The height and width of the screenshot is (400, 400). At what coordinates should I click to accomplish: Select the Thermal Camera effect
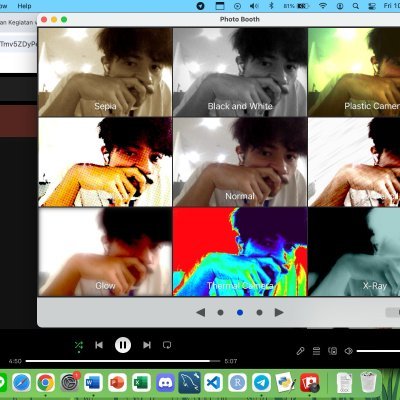click(240, 252)
